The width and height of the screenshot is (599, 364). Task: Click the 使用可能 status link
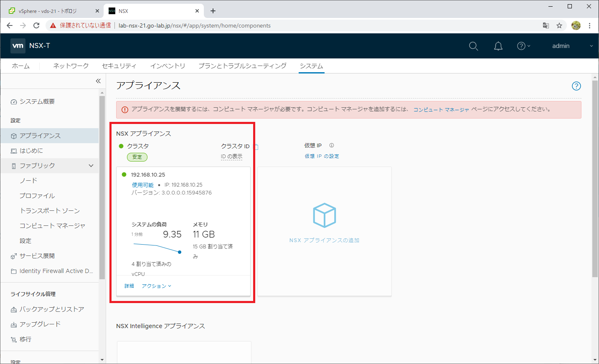pyautogui.click(x=143, y=185)
